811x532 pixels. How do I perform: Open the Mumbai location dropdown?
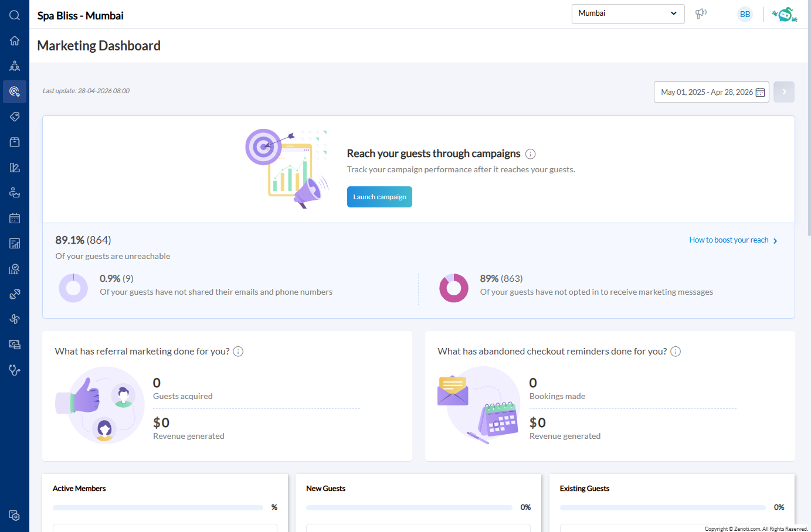[x=628, y=13]
